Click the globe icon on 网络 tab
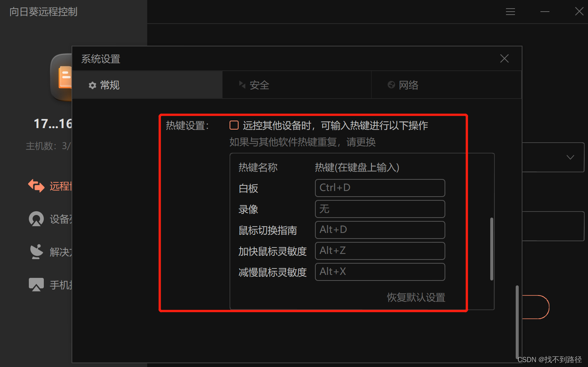588x367 pixels. coord(391,85)
